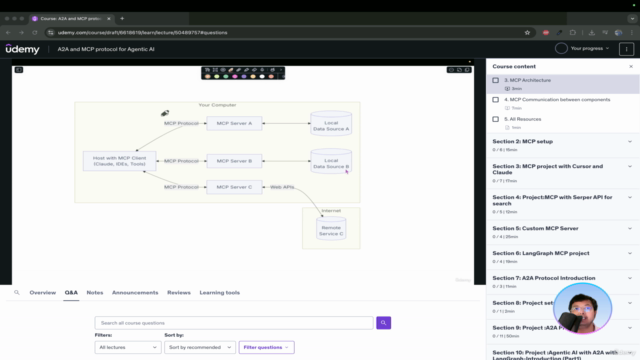This screenshot has height=360, width=640.
Task: Open Your progress dropdown
Action: (x=590, y=49)
